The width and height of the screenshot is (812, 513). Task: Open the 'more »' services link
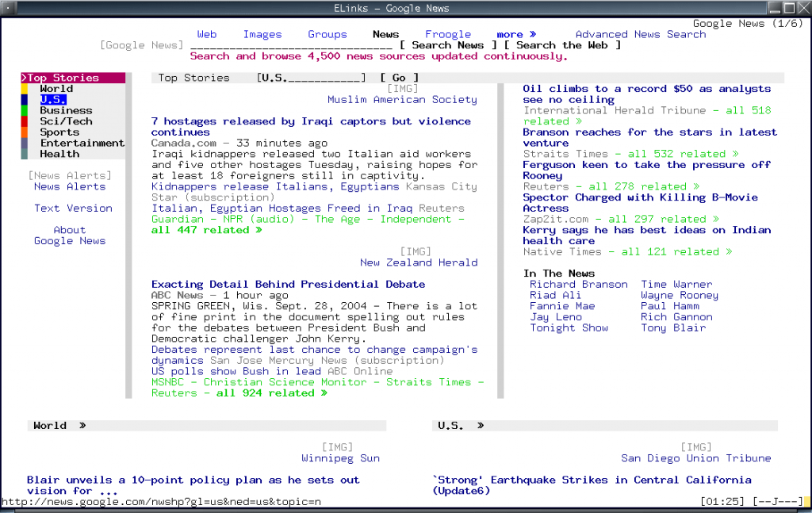(x=516, y=34)
